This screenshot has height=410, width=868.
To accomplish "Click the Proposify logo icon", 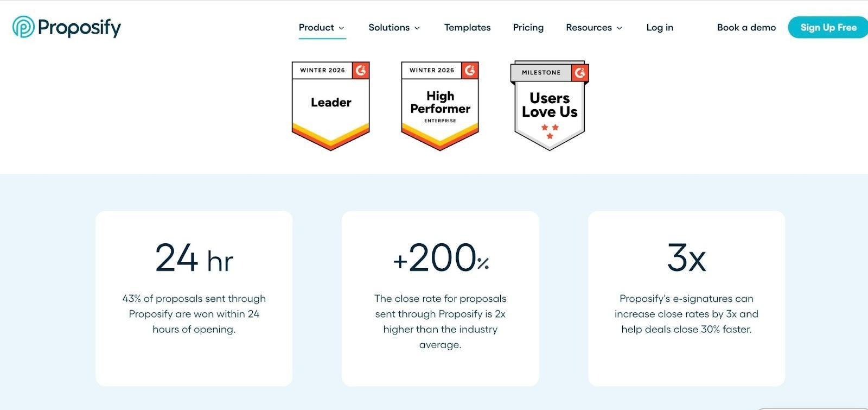I will click(x=23, y=27).
